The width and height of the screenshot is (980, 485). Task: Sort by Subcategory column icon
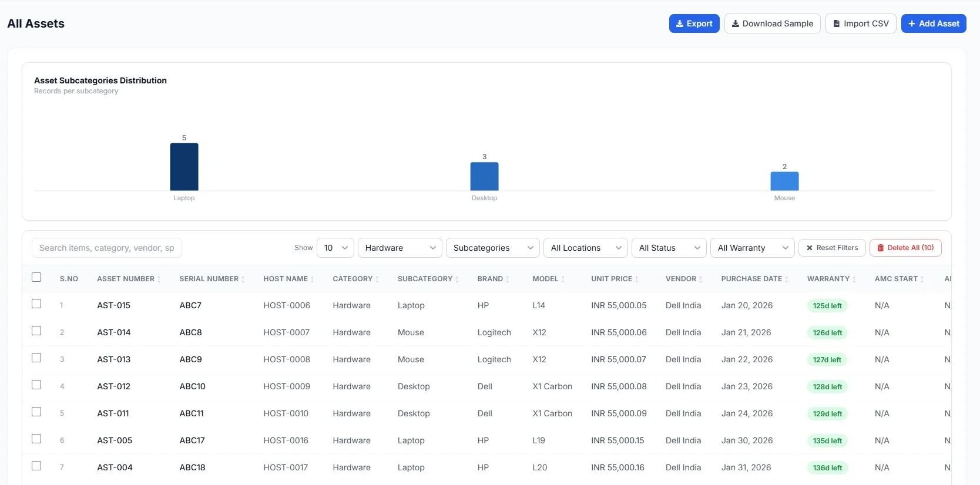457,279
